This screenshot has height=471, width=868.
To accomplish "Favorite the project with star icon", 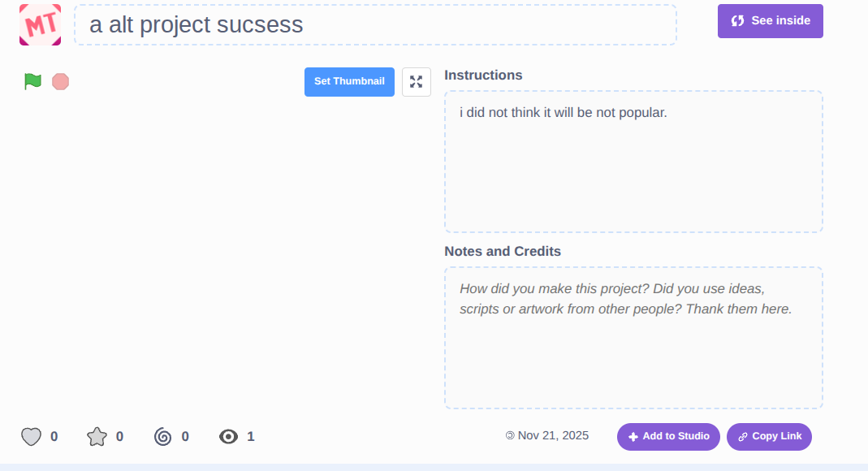I will pos(97,437).
